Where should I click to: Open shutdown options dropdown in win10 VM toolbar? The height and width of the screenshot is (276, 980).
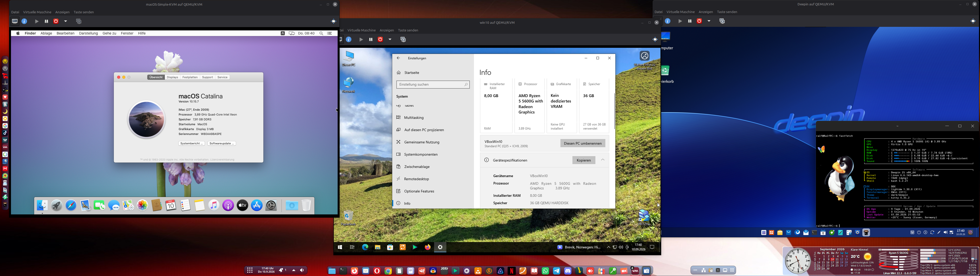click(x=390, y=40)
